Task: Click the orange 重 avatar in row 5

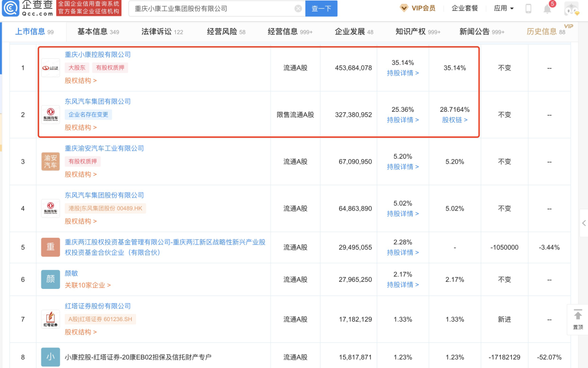Action: click(50, 247)
